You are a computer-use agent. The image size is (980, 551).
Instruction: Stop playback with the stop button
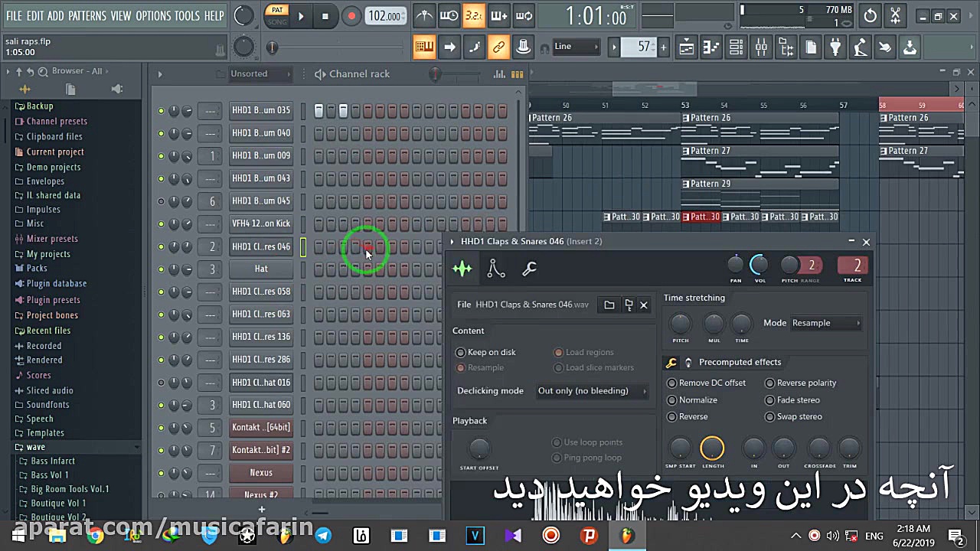[325, 16]
